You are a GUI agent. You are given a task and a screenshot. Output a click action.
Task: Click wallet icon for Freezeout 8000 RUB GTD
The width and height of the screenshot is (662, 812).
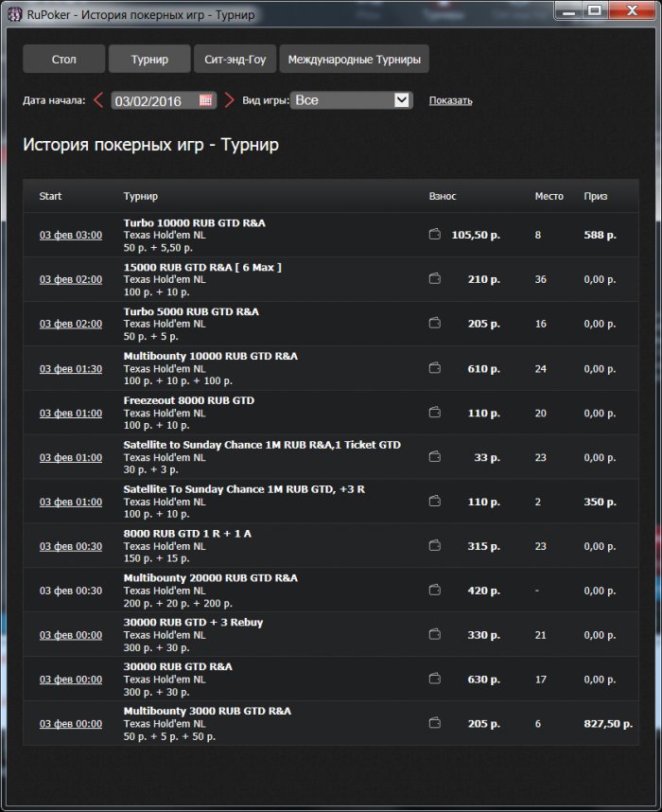click(x=435, y=413)
